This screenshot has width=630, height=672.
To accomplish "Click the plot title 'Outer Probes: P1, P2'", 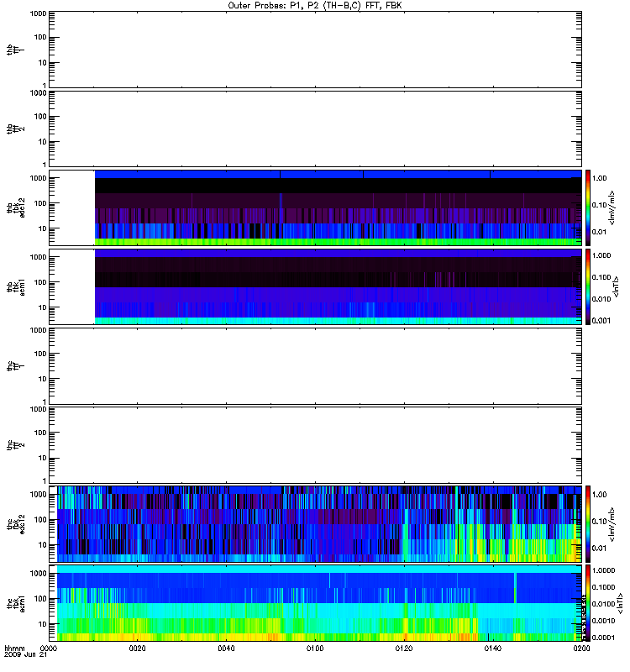I will tap(315, 5).
